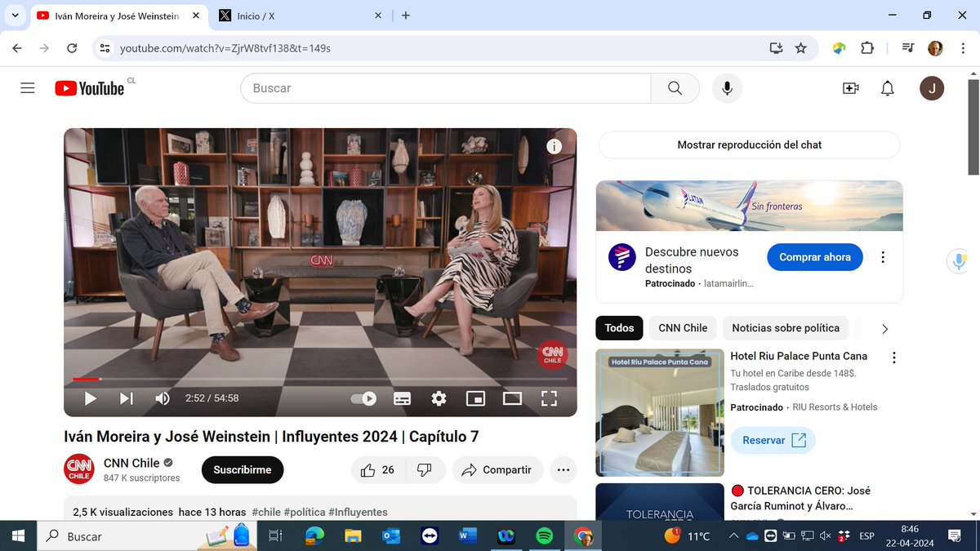The width and height of the screenshot is (980, 551).
Task: Open the account avatar J menu
Action: pyautogui.click(x=932, y=88)
